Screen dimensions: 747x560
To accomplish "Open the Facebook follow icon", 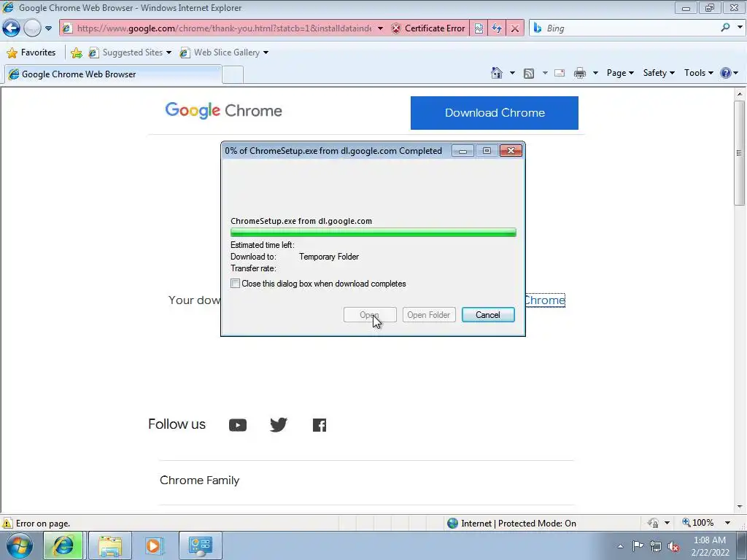I will pyautogui.click(x=320, y=425).
